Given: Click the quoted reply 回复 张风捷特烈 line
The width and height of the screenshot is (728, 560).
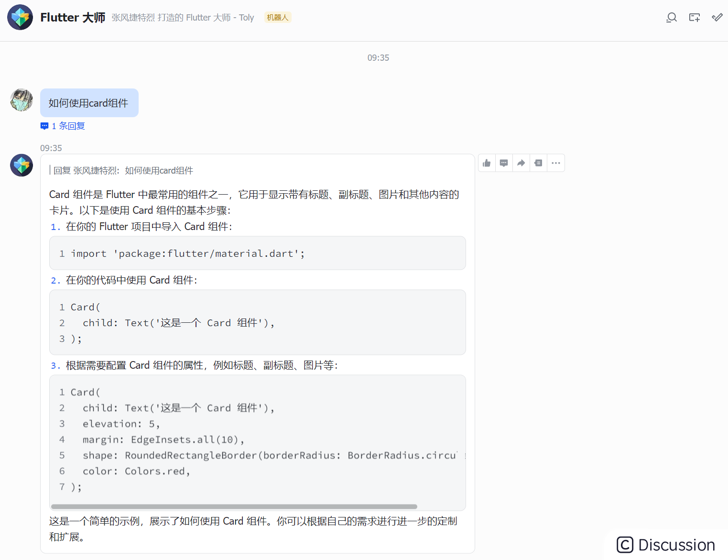Looking at the screenshot, I should point(122,171).
